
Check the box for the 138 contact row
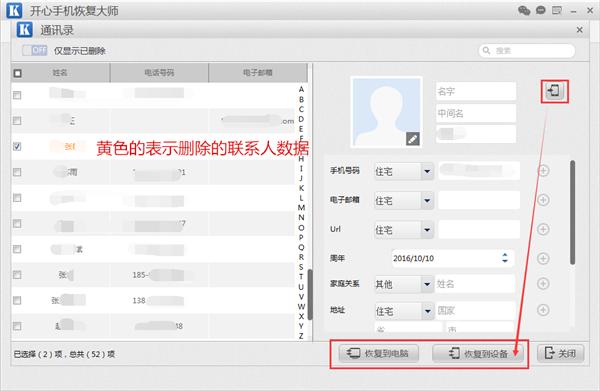click(17, 300)
